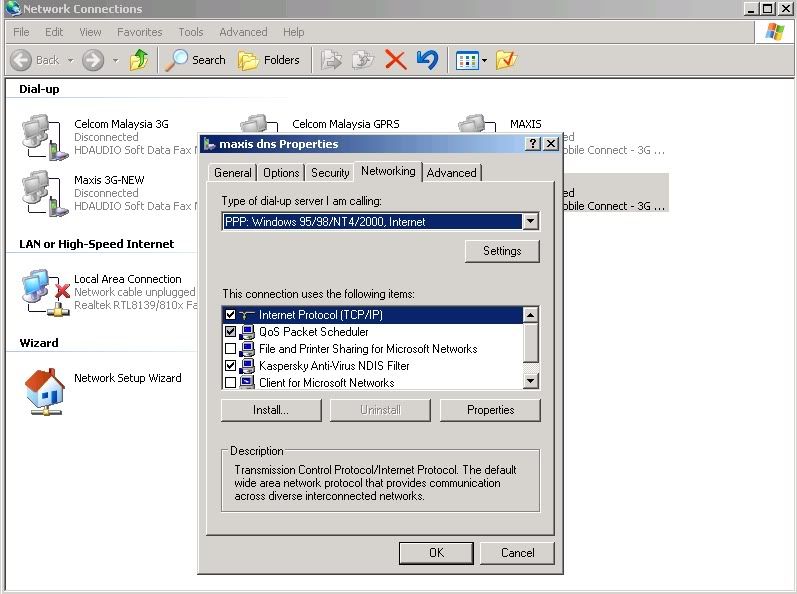Select the Maxis 3G-NEW connection icon

pos(44,193)
